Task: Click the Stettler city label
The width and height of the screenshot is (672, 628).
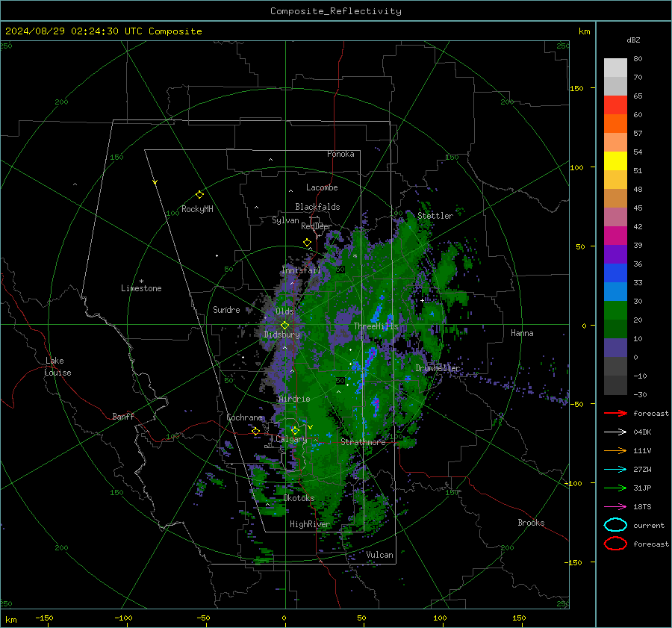Action: [x=435, y=216]
